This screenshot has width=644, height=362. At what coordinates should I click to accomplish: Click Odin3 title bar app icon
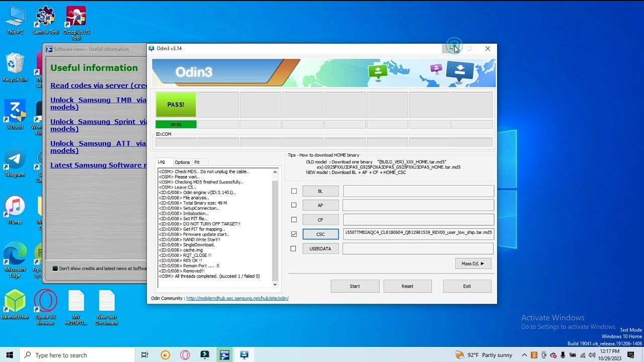tap(151, 48)
